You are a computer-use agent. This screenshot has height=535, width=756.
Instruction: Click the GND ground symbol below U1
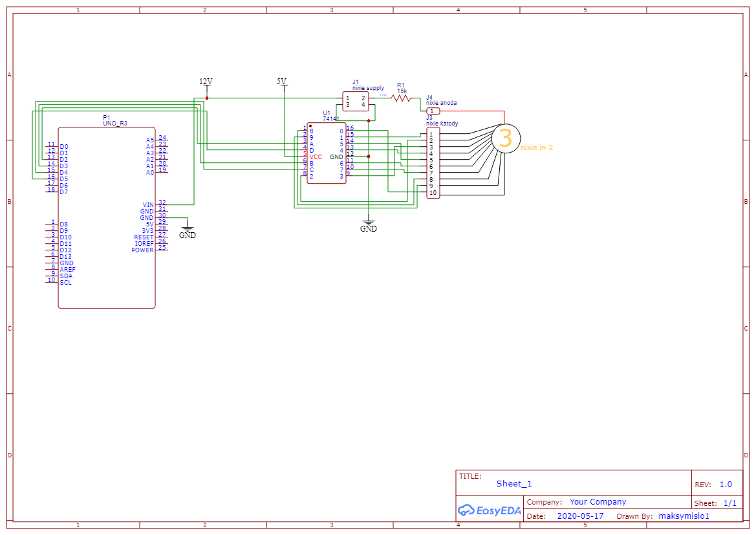coord(368,223)
